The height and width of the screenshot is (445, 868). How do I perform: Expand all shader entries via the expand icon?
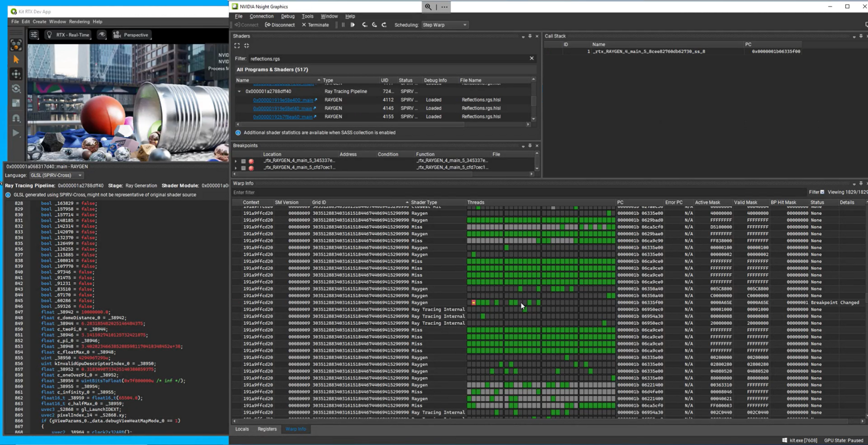(x=237, y=45)
